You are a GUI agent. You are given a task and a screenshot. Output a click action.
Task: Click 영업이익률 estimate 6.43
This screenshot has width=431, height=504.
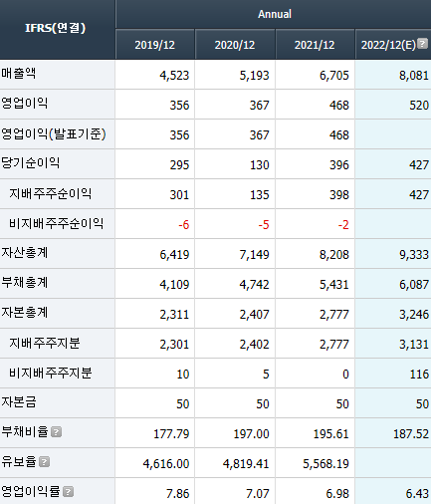pyautogui.click(x=417, y=494)
